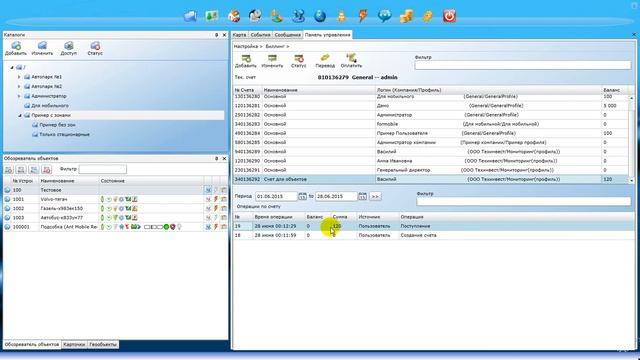Click the accounts Фильтр input field
640x360 pixels.
pos(523,65)
